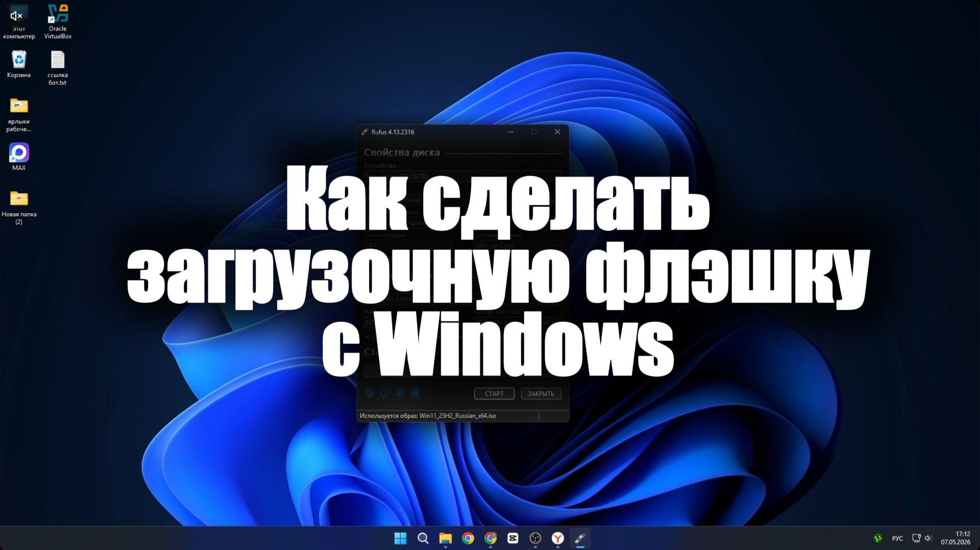Select the ссылка бот.txt file

pos(58,68)
